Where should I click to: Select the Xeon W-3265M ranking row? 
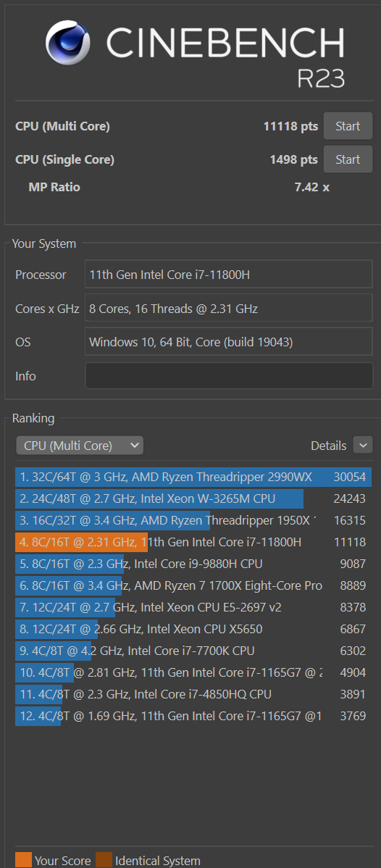193,498
